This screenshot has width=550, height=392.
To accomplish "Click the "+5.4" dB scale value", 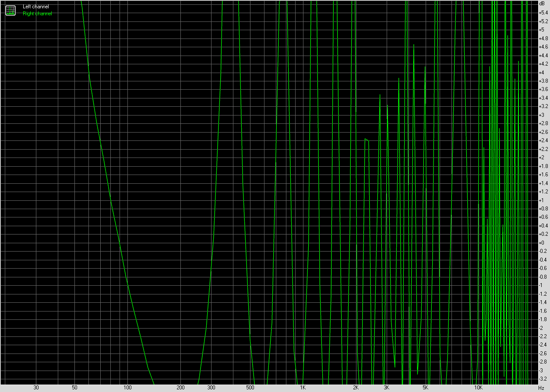I will pos(543,13).
